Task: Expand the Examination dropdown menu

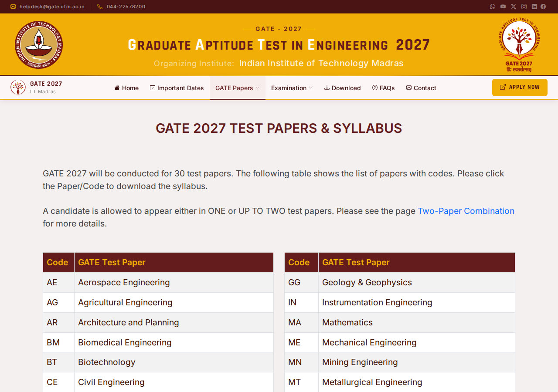Action: 292,88
